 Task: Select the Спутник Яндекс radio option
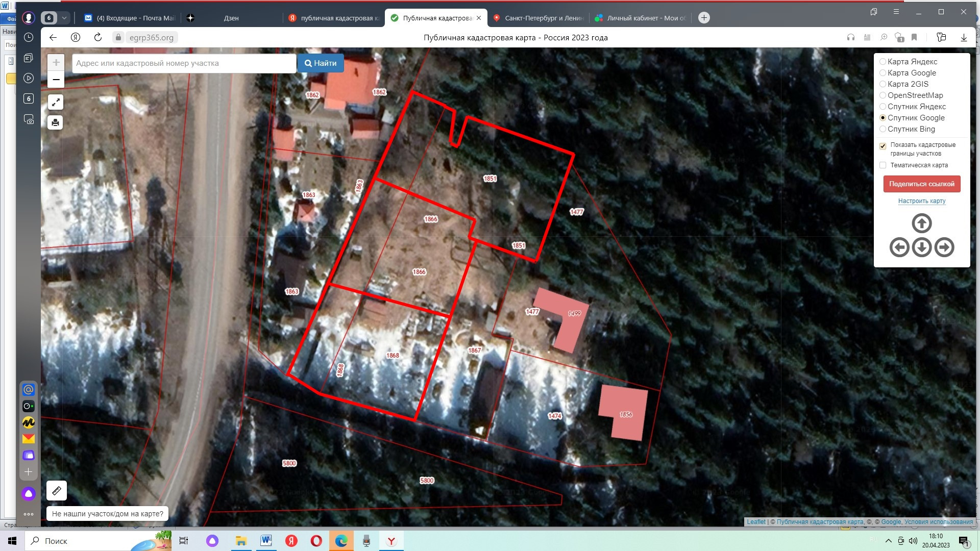883,107
